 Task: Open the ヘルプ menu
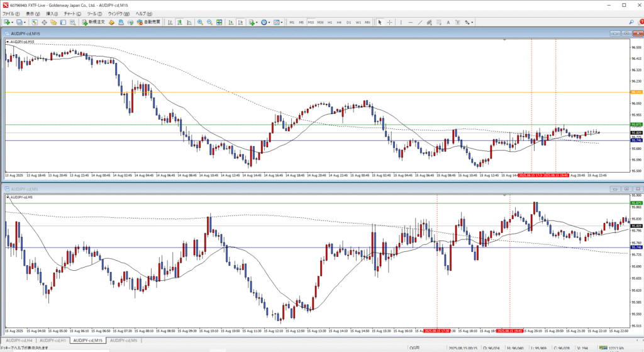144,14
